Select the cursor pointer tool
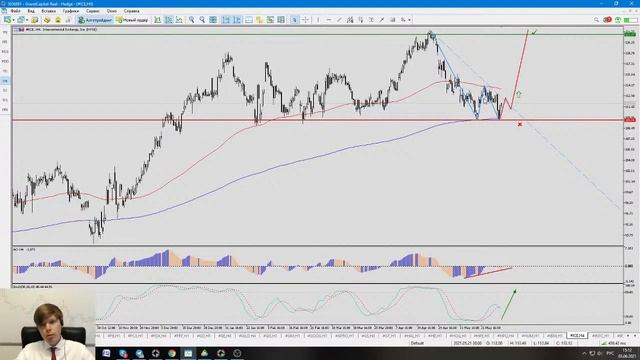Viewport: 640px width, 360px height. (294, 20)
